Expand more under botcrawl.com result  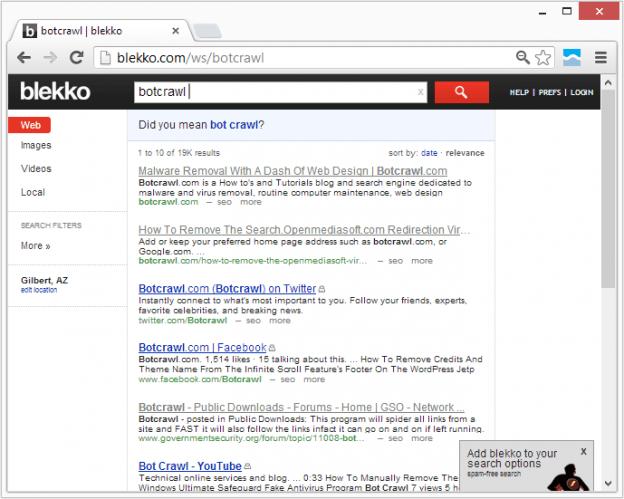pos(251,202)
